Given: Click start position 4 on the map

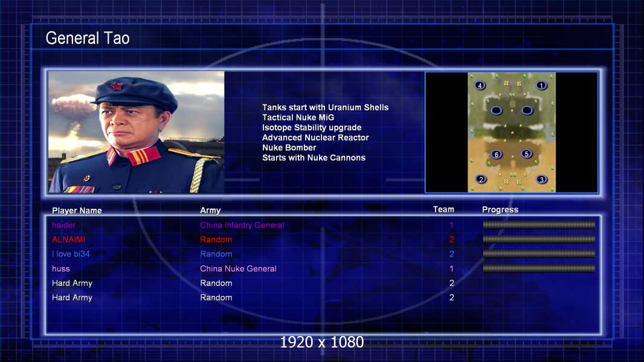Looking at the screenshot, I should click(x=480, y=85).
